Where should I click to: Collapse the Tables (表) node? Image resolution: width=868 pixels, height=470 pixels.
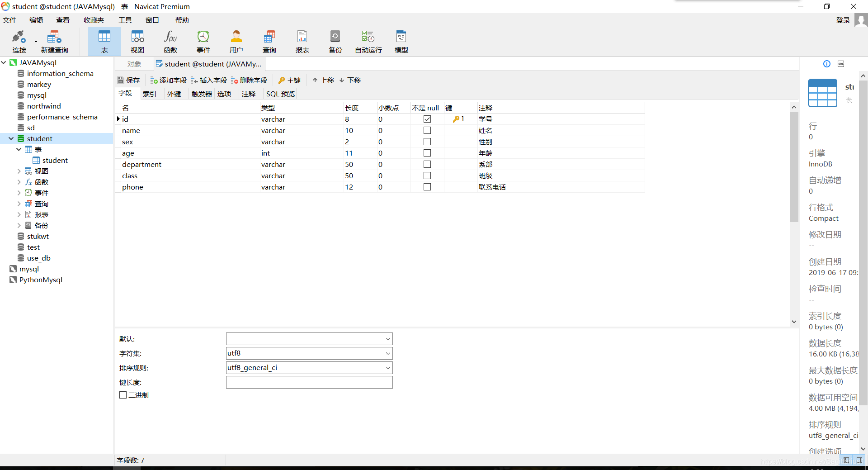click(19, 149)
